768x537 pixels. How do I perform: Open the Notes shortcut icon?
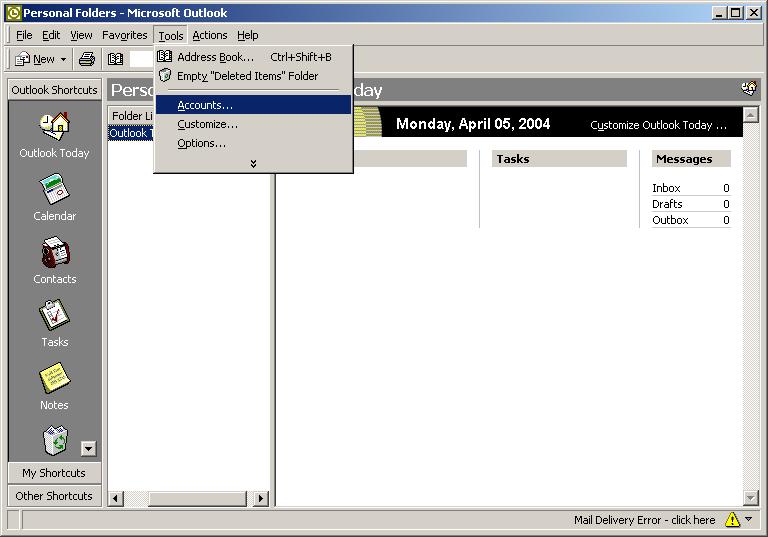(x=54, y=378)
